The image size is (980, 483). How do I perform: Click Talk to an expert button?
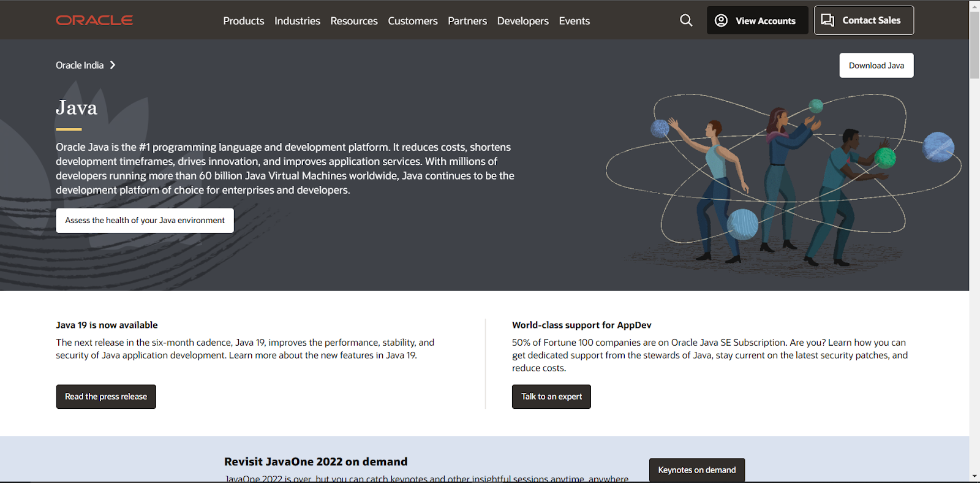tap(551, 397)
